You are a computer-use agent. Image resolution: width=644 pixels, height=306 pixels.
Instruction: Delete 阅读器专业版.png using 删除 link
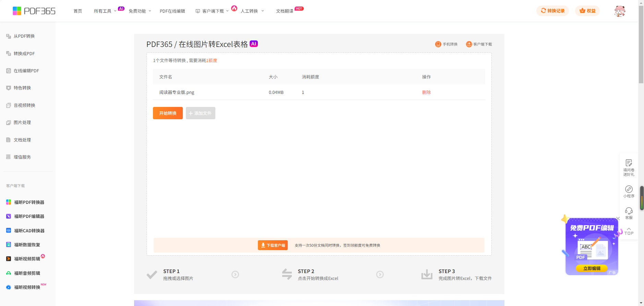coord(426,93)
